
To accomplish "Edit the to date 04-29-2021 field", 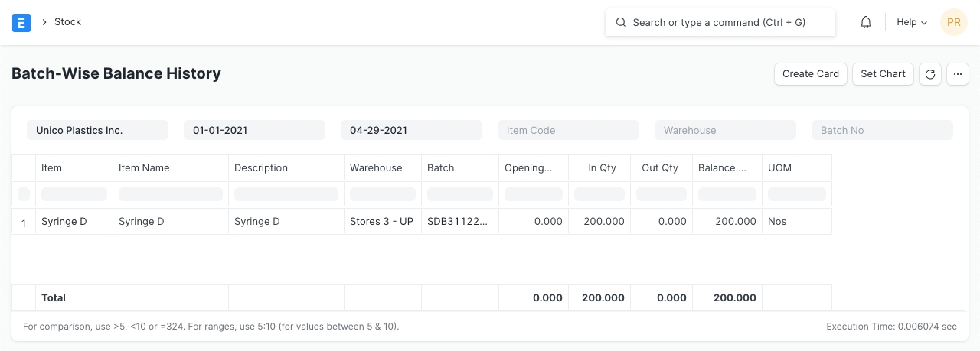I will 411,130.
